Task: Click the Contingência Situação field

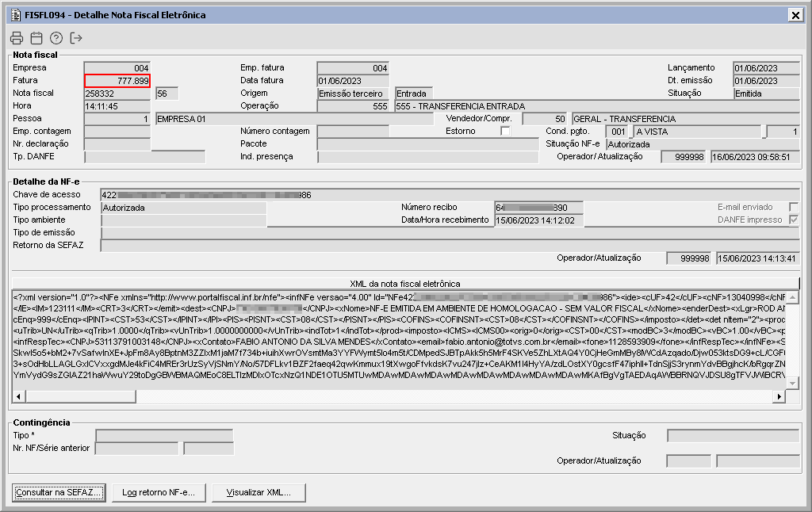Action: click(733, 436)
